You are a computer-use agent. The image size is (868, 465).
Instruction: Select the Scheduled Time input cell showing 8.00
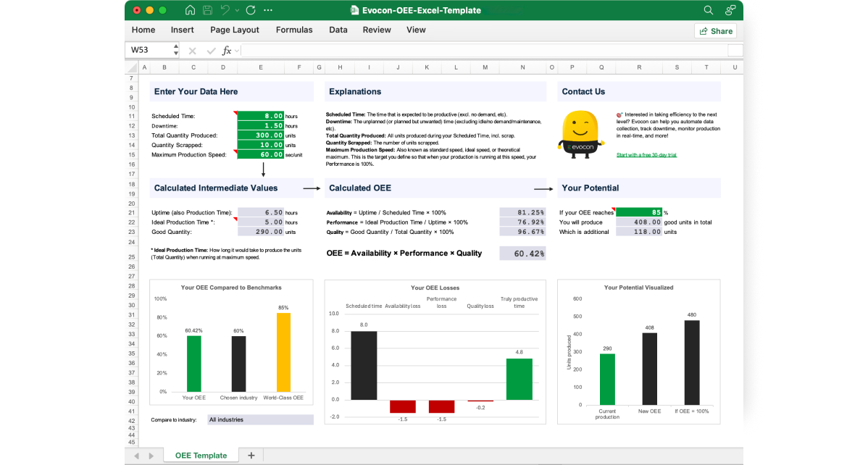261,116
